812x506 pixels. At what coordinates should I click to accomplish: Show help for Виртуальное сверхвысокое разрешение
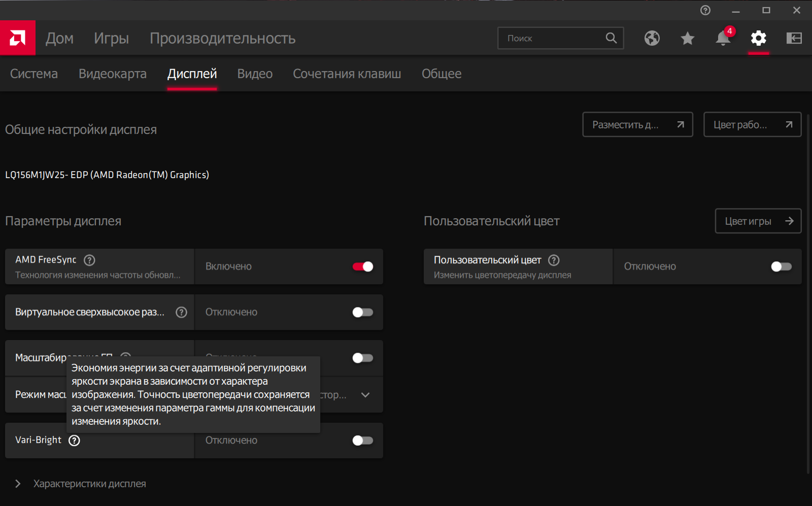(181, 312)
